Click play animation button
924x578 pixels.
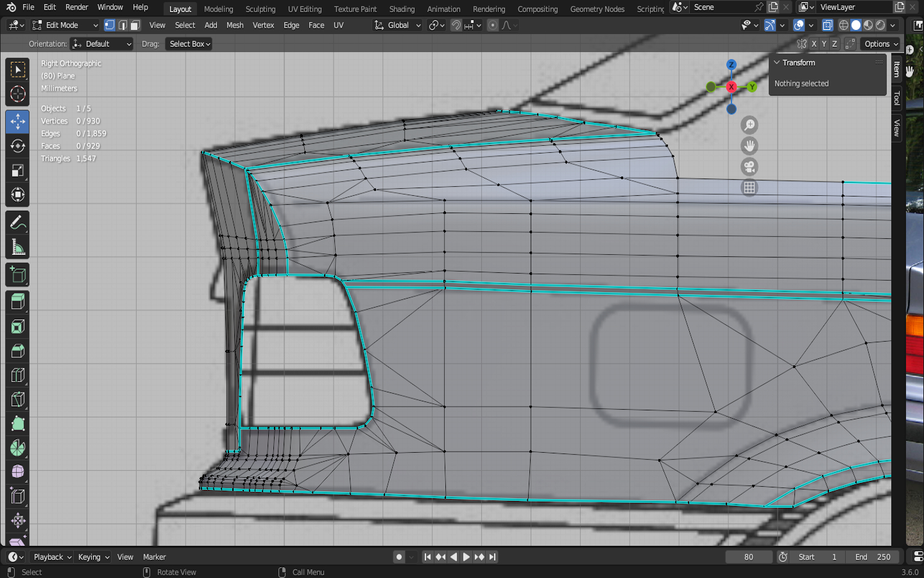(x=466, y=557)
